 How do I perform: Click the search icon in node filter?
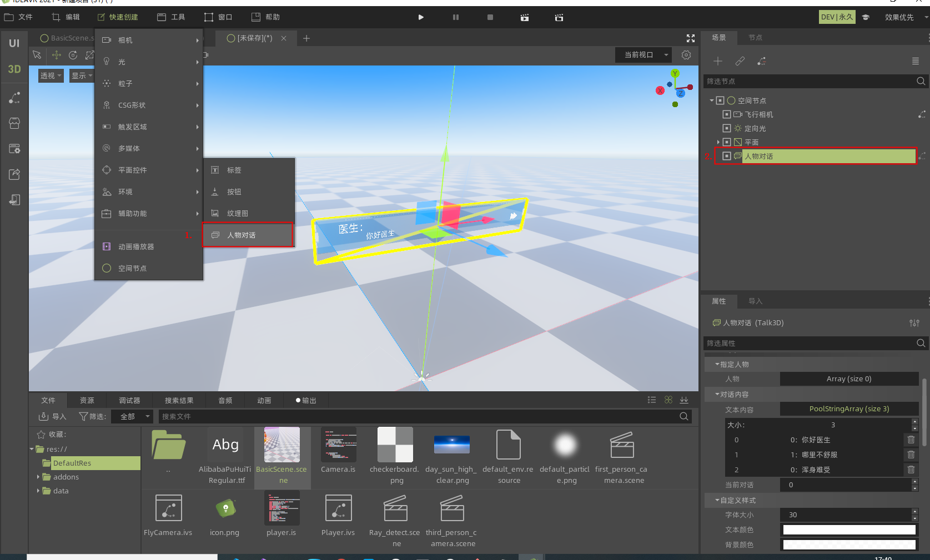click(x=921, y=81)
